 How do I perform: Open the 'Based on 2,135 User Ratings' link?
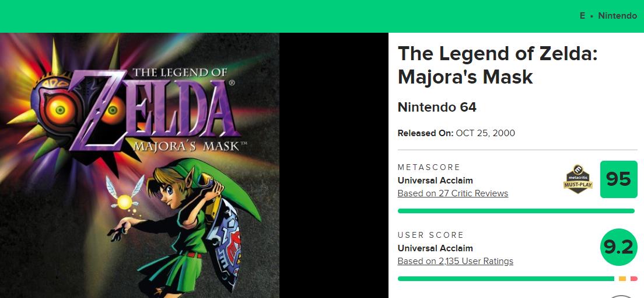[x=455, y=261]
